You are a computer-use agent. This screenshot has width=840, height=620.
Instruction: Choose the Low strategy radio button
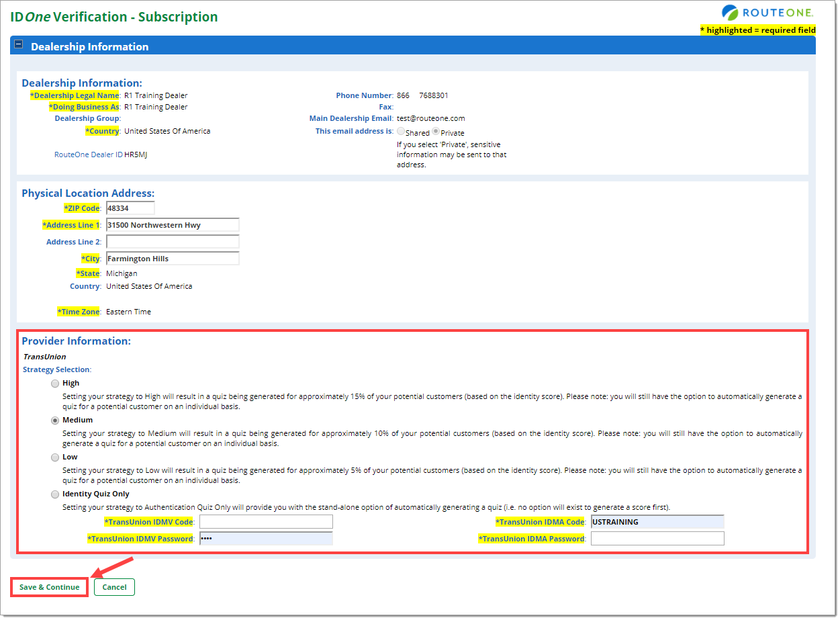[x=55, y=458]
